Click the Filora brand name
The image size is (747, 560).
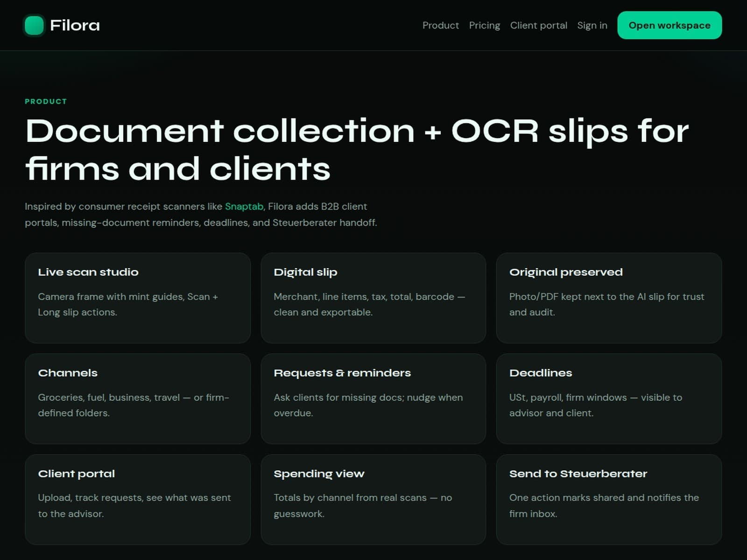click(75, 25)
